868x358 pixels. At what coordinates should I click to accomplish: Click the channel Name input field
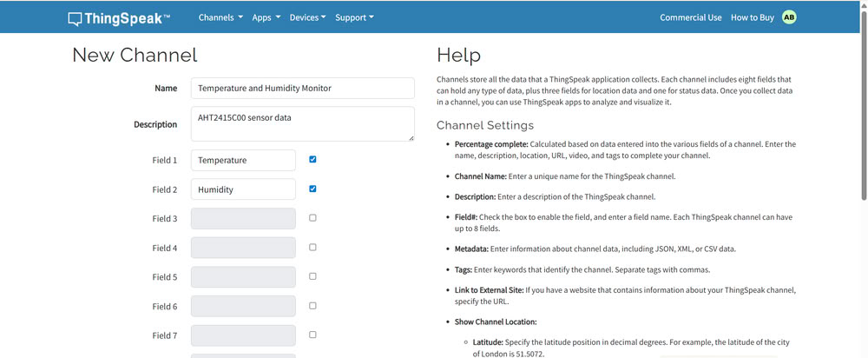[x=302, y=88]
